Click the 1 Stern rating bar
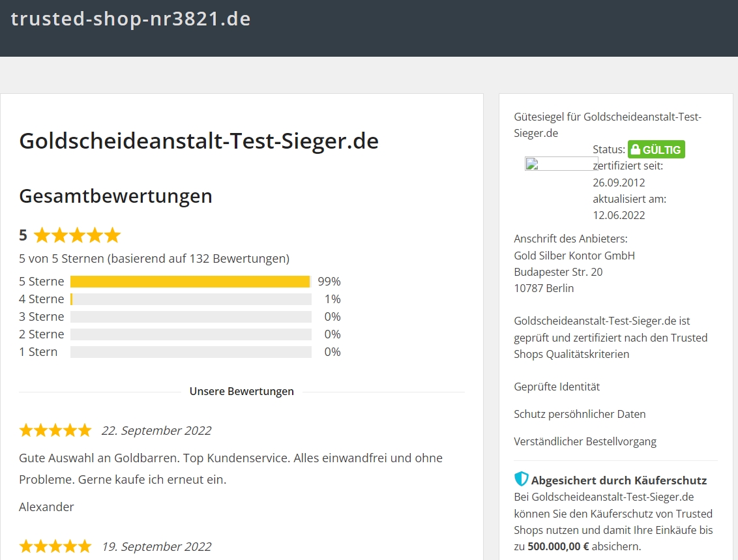 pyautogui.click(x=190, y=352)
